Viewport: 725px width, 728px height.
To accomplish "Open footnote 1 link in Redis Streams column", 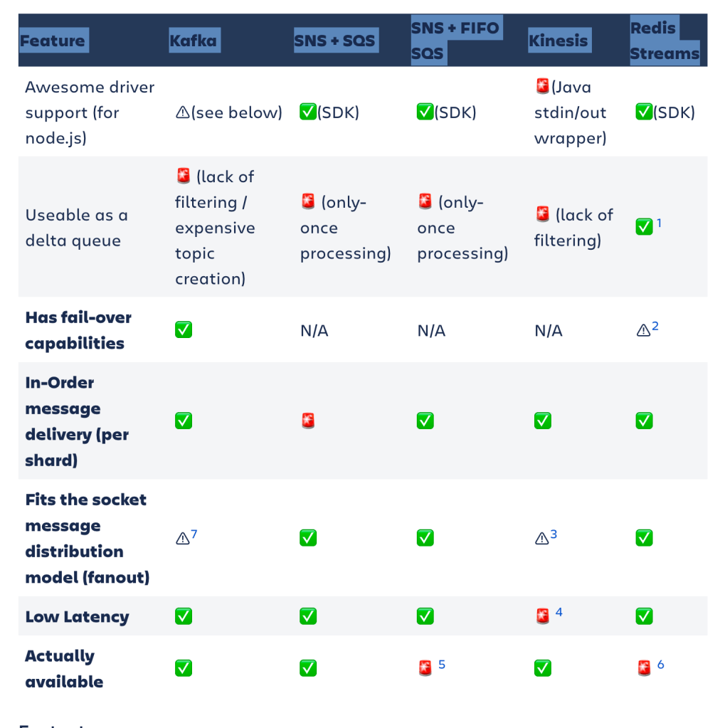I will (660, 223).
